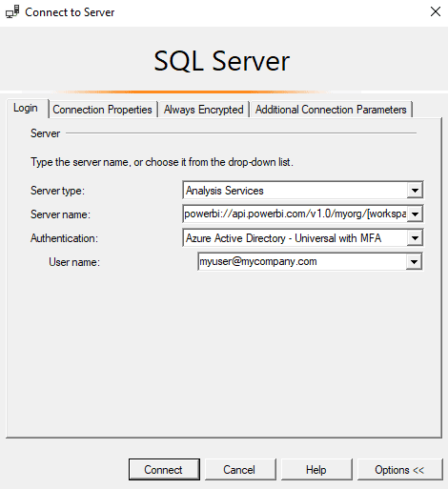Open the Connection Properties tab
The width and height of the screenshot is (448, 489).
click(103, 110)
